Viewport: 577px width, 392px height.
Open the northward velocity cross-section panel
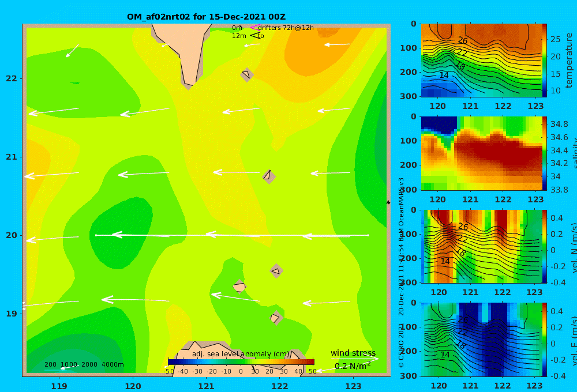[481, 246]
